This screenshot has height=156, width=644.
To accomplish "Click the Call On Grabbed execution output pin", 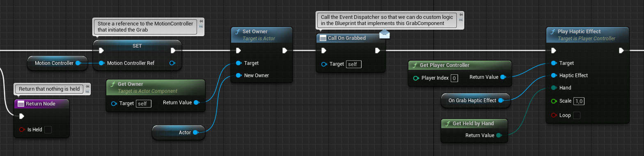I will (378, 50).
